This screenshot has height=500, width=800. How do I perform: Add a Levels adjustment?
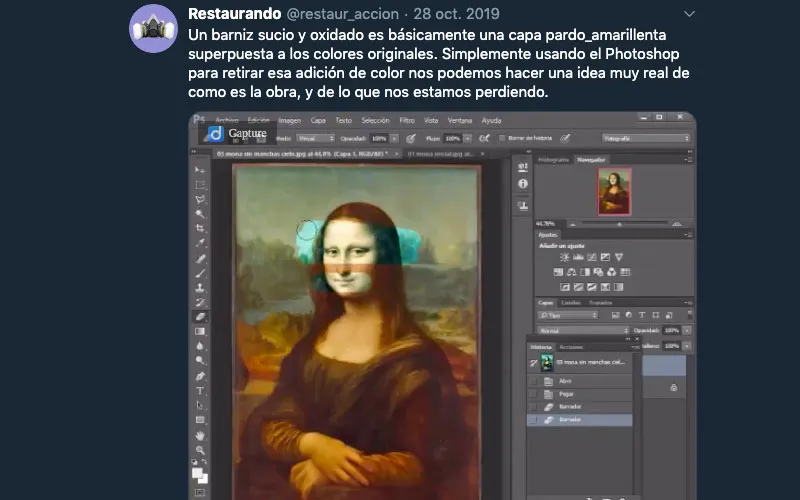[x=578, y=257]
